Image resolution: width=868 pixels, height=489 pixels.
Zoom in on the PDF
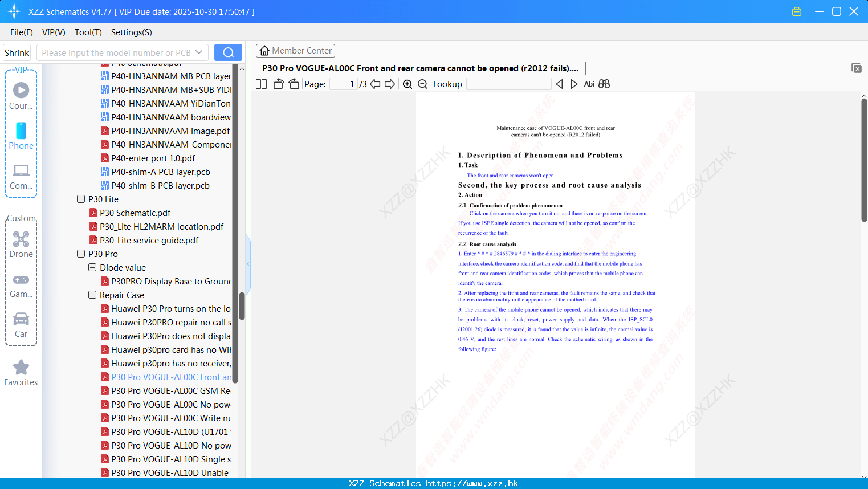click(x=407, y=84)
